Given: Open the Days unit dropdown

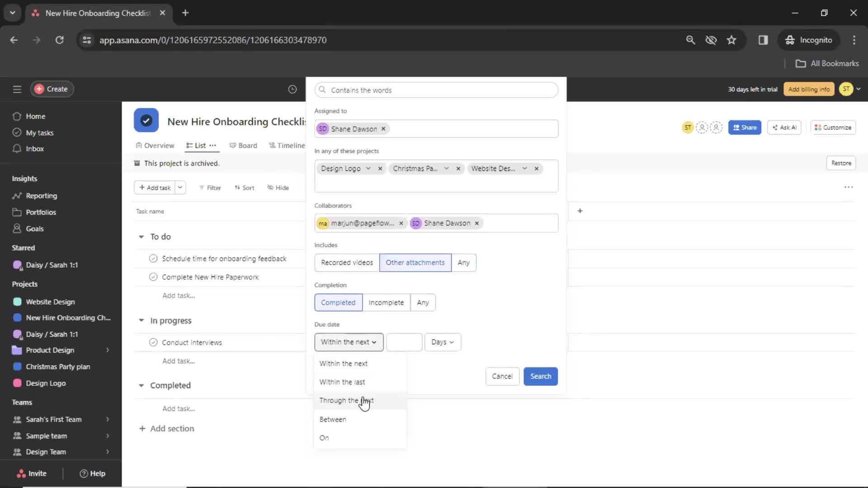Looking at the screenshot, I should [x=442, y=342].
